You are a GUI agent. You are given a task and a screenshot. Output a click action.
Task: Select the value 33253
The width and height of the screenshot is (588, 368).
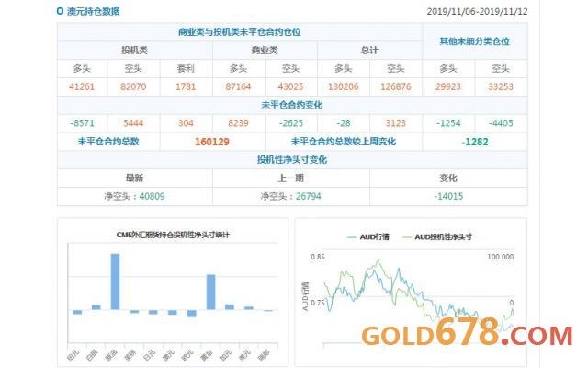coord(501,86)
